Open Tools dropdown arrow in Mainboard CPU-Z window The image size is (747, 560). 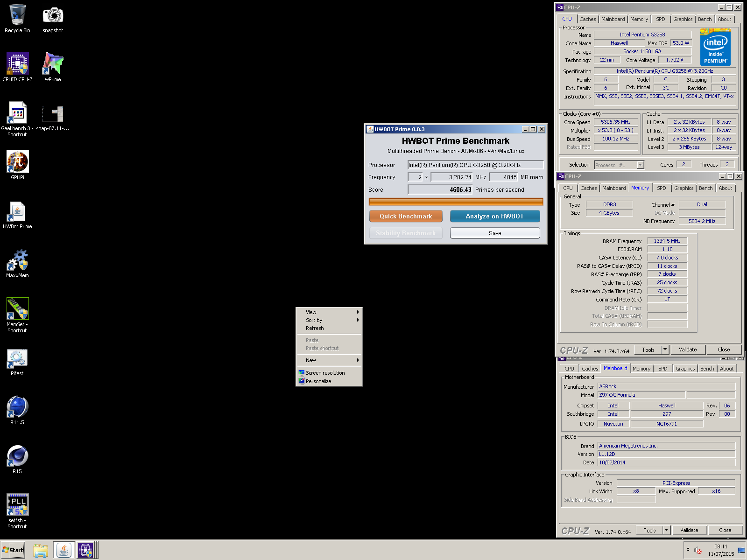coord(666,530)
